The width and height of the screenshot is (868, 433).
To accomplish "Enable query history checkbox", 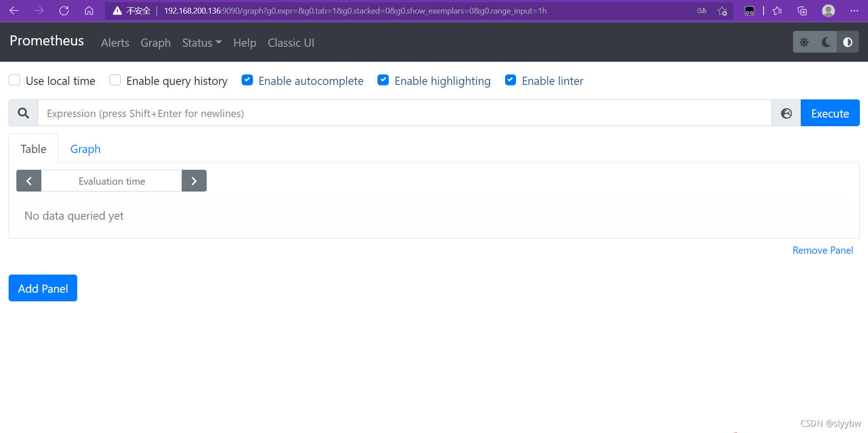I will 115,80.
